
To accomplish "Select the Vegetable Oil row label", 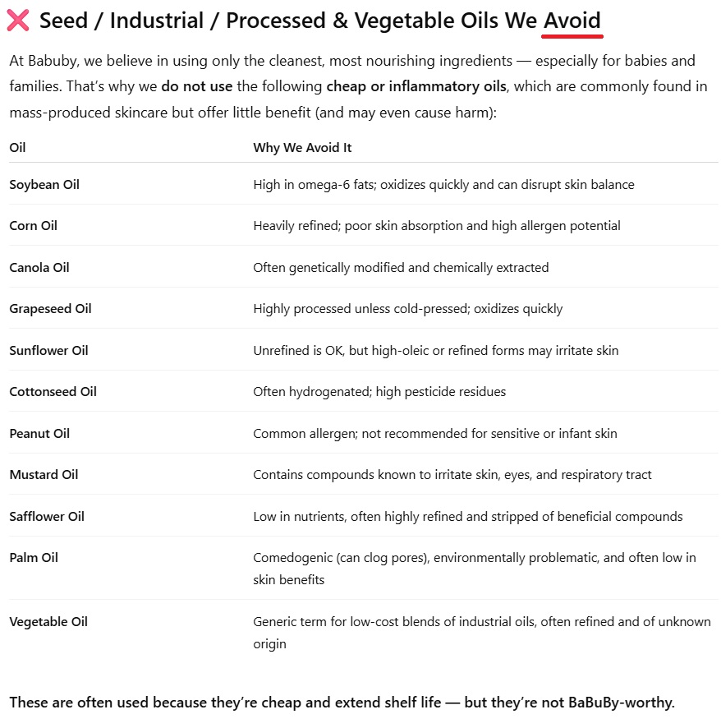I will (x=48, y=622).
